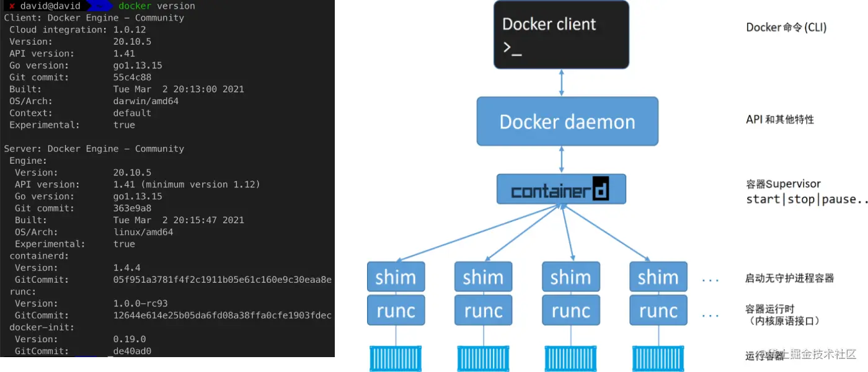
Task: Click the 'Docker命令 (CLI)' annotation
Action: (x=786, y=27)
